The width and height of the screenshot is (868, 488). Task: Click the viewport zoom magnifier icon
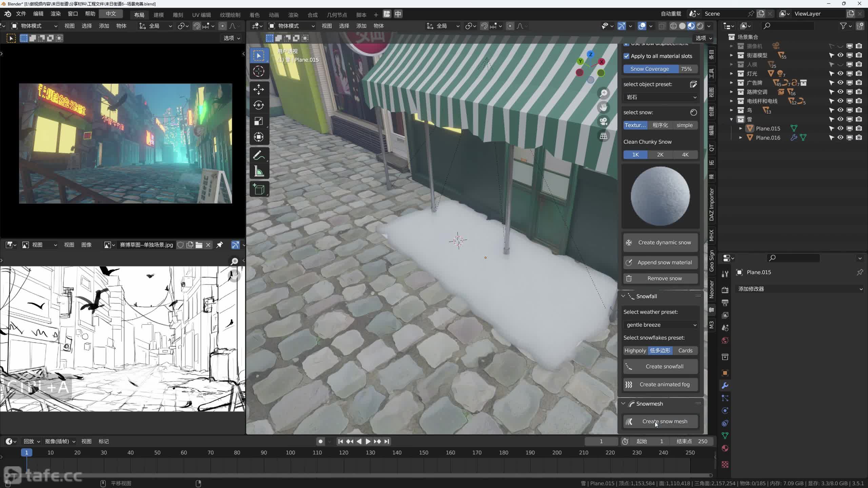604,93
